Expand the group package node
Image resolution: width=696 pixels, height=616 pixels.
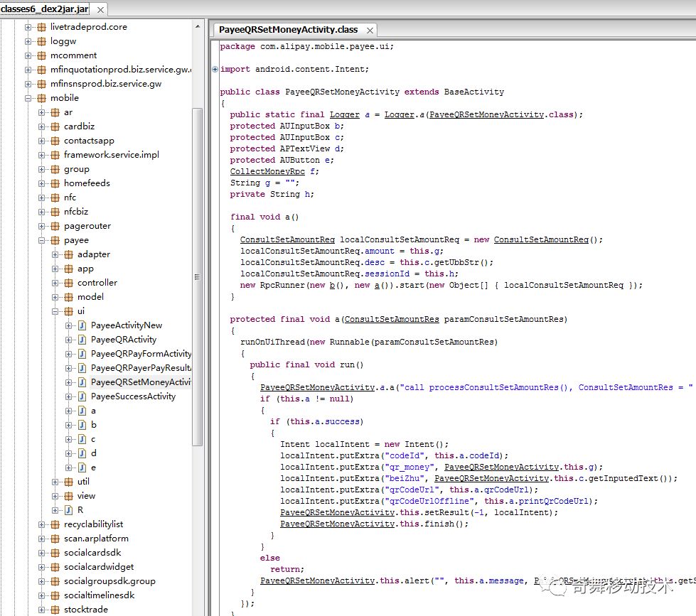(x=42, y=169)
